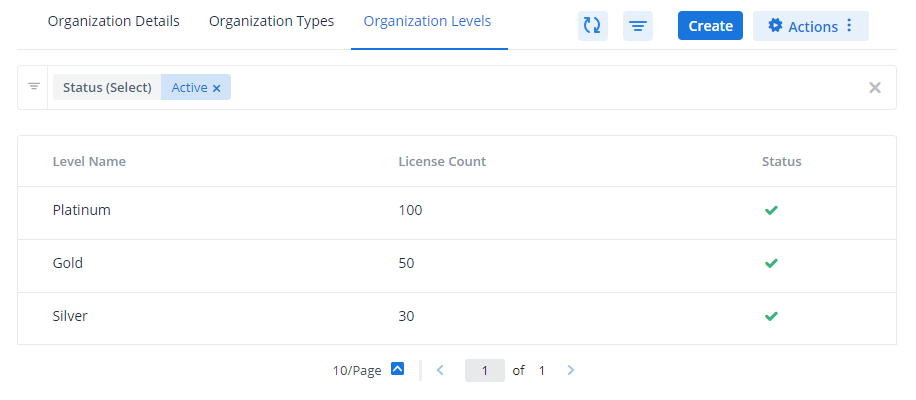Select the Organization Levels tab
The height and width of the screenshot is (400, 916).
click(x=428, y=21)
